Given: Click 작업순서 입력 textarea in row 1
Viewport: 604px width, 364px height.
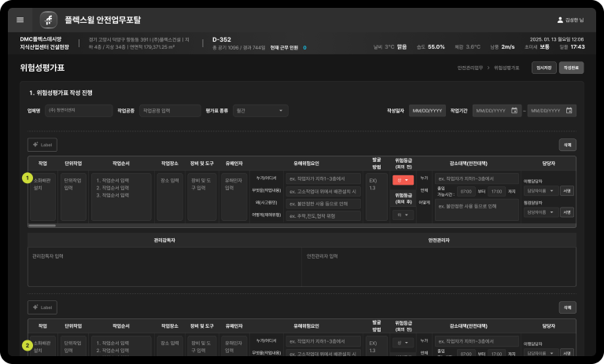Looking at the screenshot, I should coord(121,197).
